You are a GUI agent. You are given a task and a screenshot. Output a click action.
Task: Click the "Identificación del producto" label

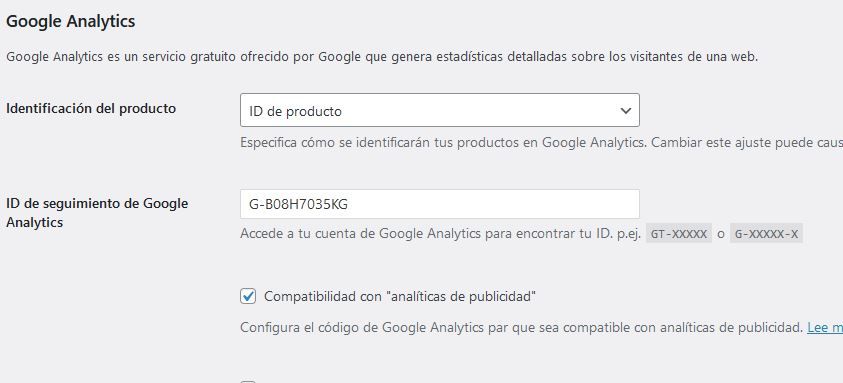point(91,108)
